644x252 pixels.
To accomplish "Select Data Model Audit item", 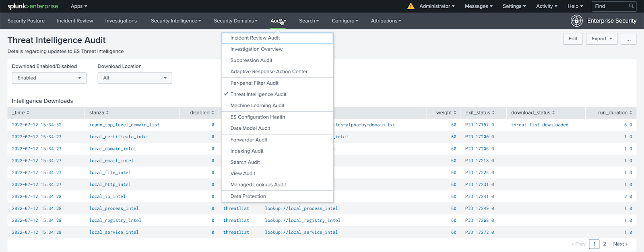I will (x=277, y=128).
